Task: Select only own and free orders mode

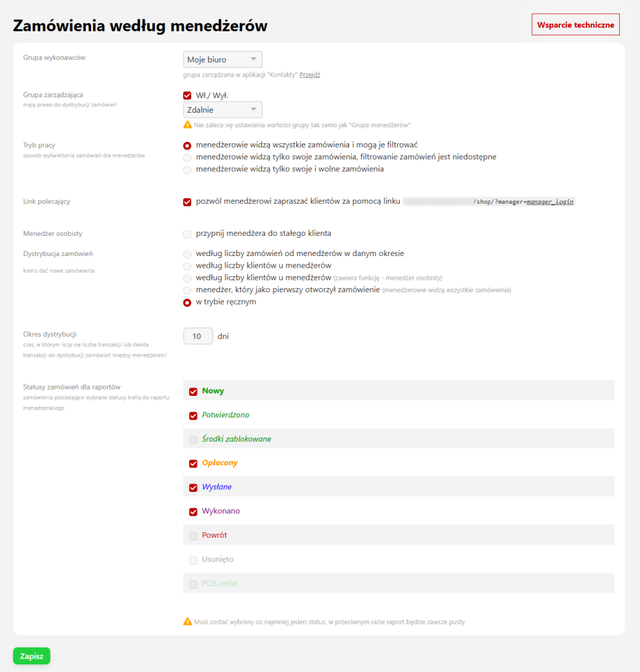Action: coord(187,169)
